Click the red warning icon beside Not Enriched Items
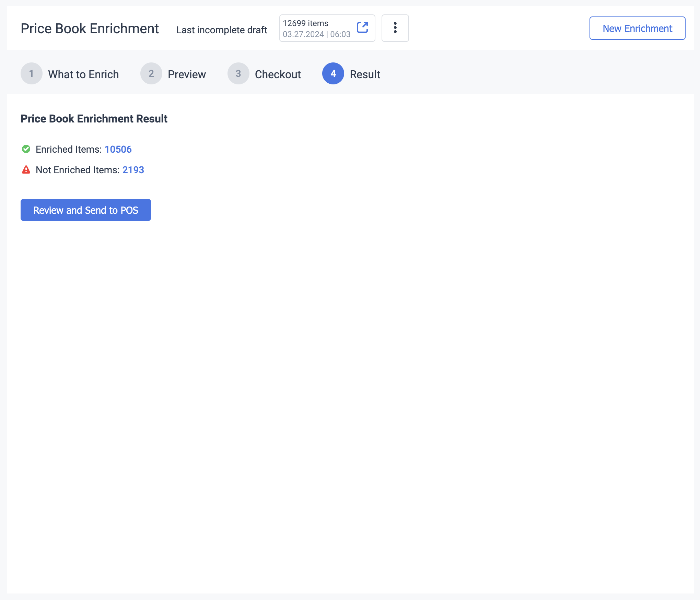700x600 pixels. click(x=26, y=169)
